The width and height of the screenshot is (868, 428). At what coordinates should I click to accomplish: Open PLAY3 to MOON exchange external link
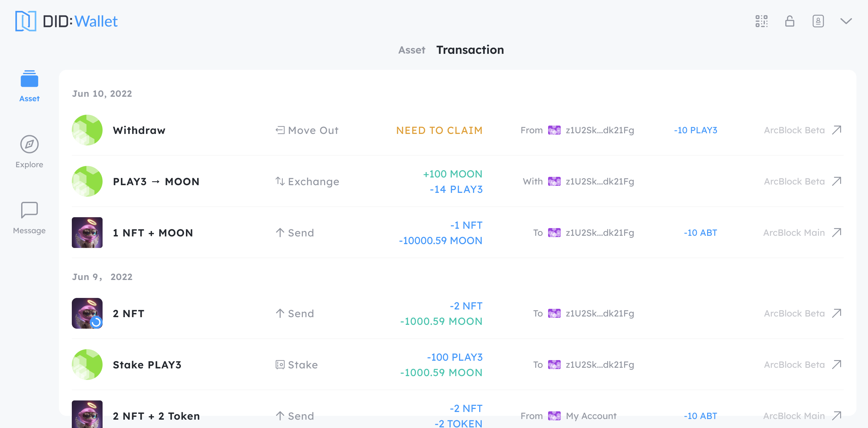(837, 182)
